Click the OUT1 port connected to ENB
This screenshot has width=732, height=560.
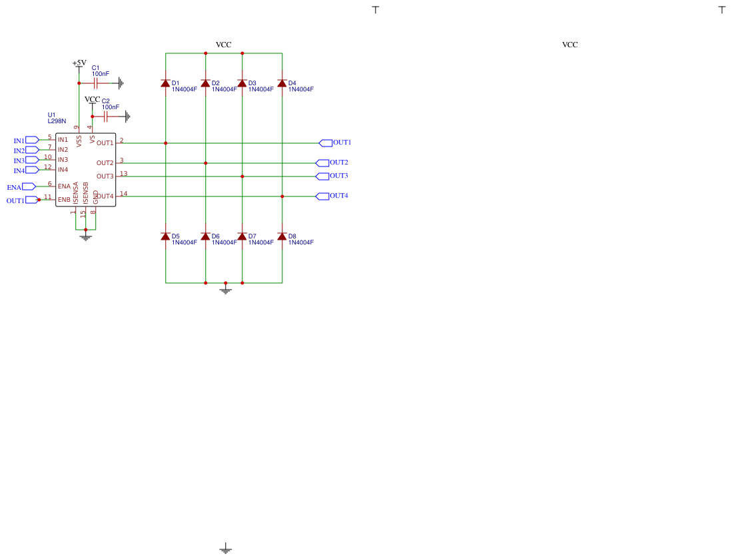tap(32, 200)
